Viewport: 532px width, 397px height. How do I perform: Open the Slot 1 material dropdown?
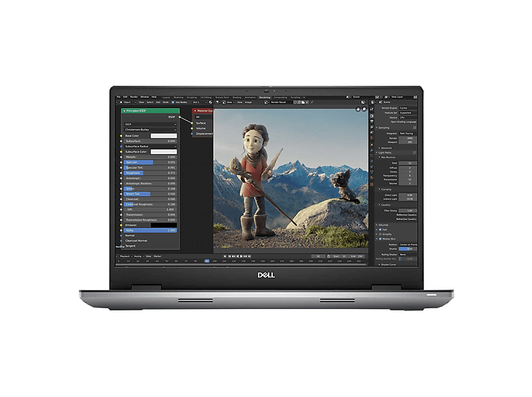coord(199,102)
